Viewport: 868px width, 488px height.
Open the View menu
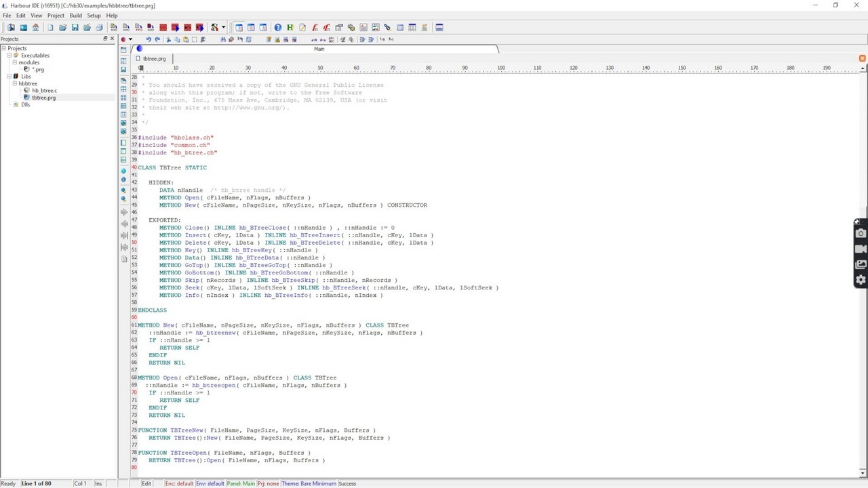point(36,16)
